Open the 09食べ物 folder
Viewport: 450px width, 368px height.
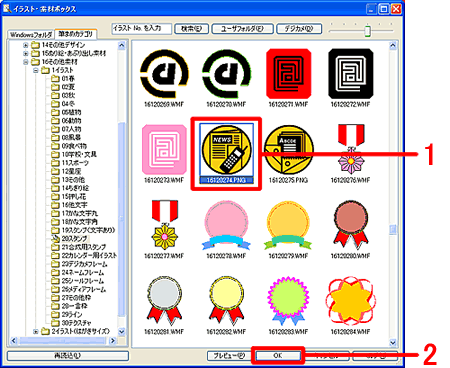point(69,146)
